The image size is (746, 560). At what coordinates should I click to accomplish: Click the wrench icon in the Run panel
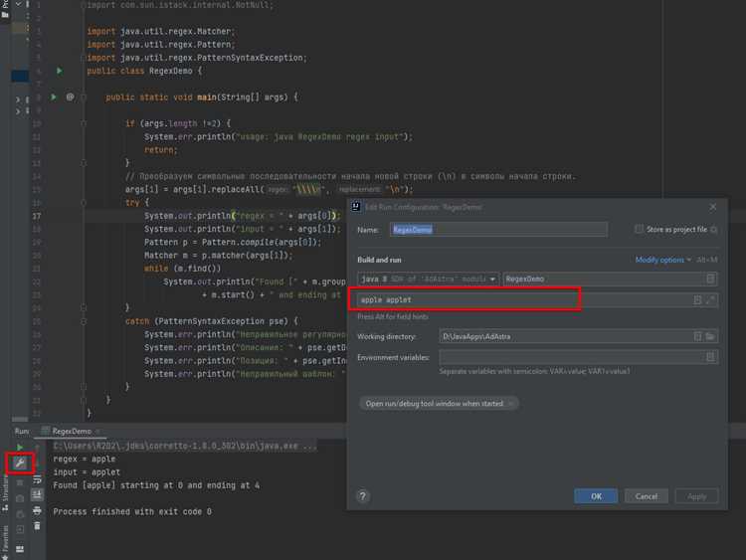tap(20, 463)
